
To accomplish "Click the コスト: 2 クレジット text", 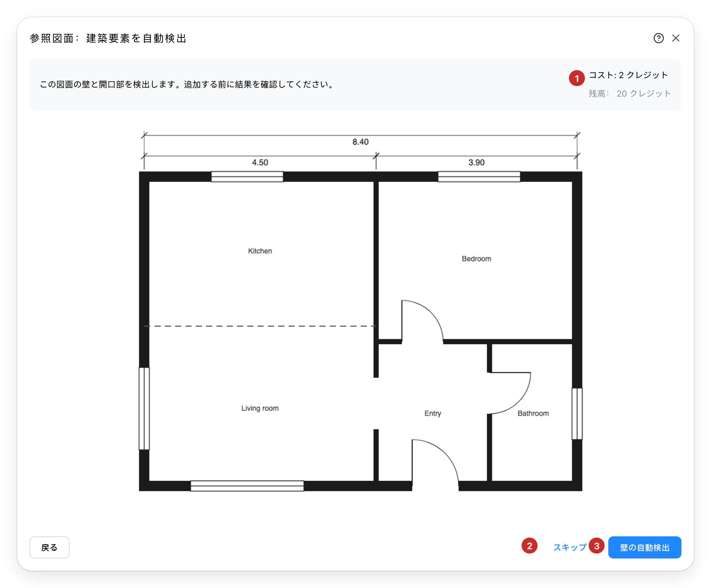I will pyautogui.click(x=628, y=75).
